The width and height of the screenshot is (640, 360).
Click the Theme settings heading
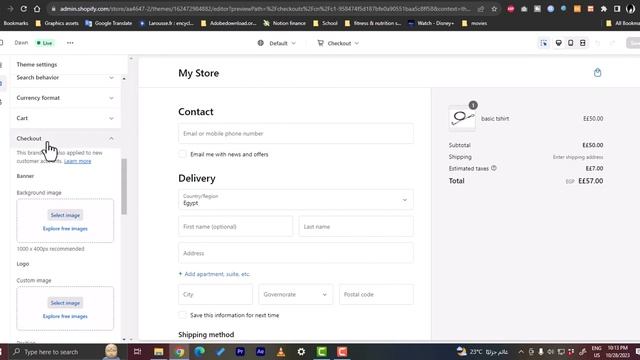(37, 64)
